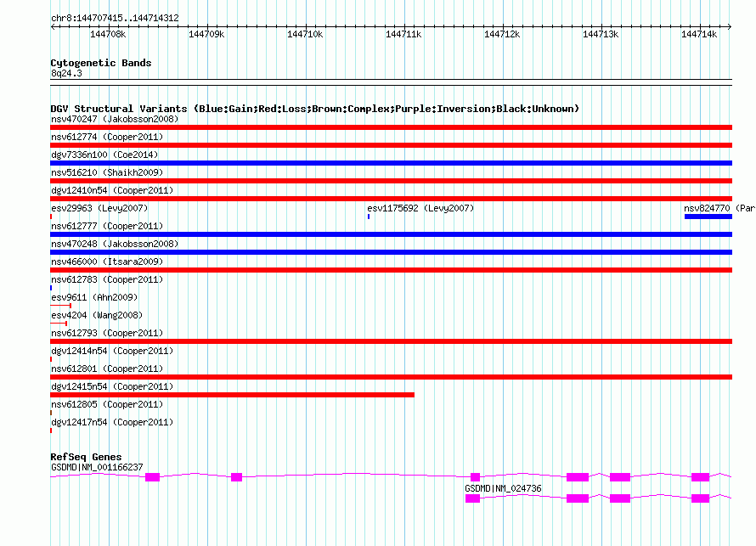Click the 144710k ruler label
Image resolution: width=756 pixels, height=546 pixels.
pos(305,34)
